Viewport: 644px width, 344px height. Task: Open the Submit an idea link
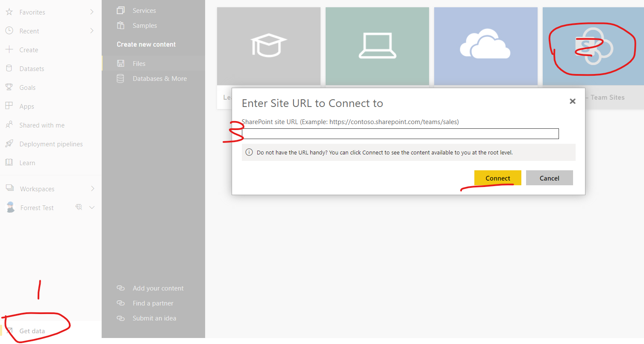tap(154, 318)
